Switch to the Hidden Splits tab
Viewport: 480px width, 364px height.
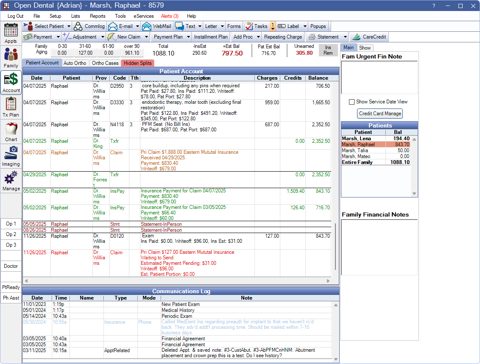[138, 63]
